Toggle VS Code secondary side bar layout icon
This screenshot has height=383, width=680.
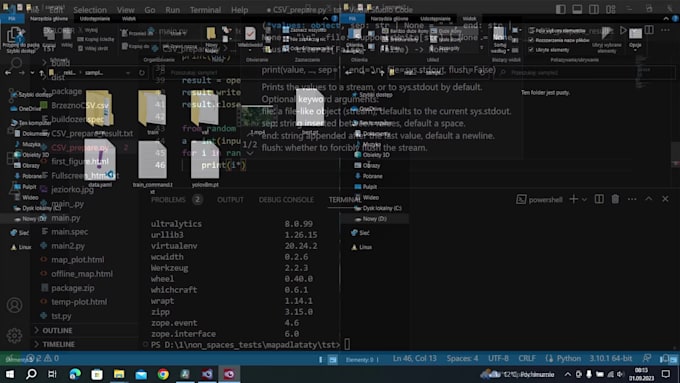pos(594,9)
